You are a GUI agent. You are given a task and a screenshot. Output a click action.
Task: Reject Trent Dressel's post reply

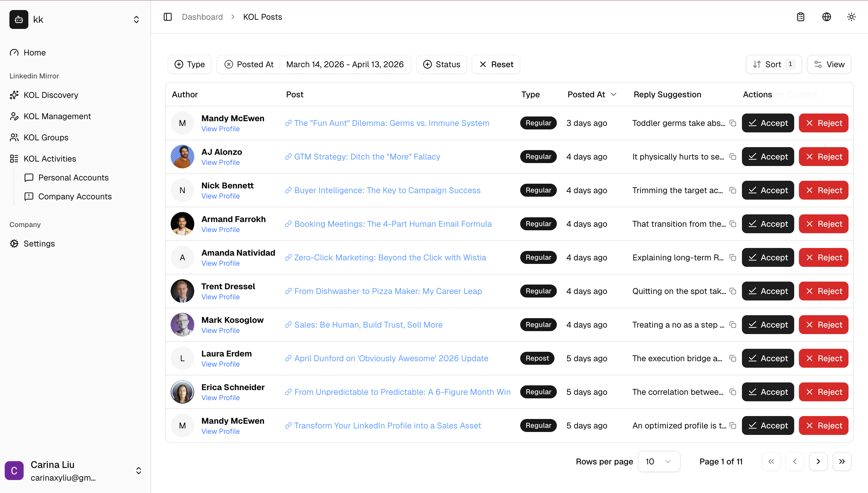pos(823,291)
